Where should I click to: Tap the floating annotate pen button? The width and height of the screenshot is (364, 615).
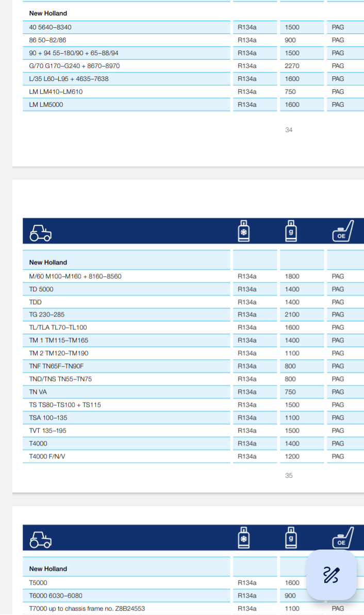[x=331, y=574]
